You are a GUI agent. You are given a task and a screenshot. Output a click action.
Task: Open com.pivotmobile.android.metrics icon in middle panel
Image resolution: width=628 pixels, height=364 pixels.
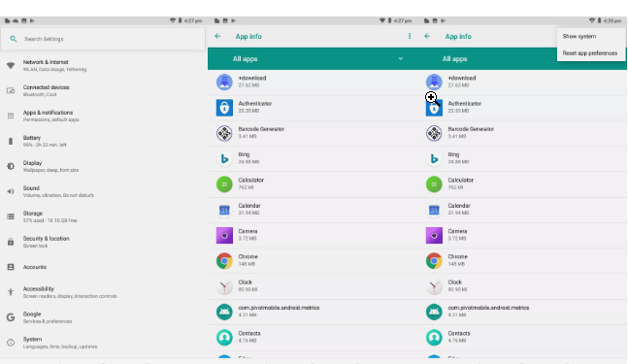[224, 312]
